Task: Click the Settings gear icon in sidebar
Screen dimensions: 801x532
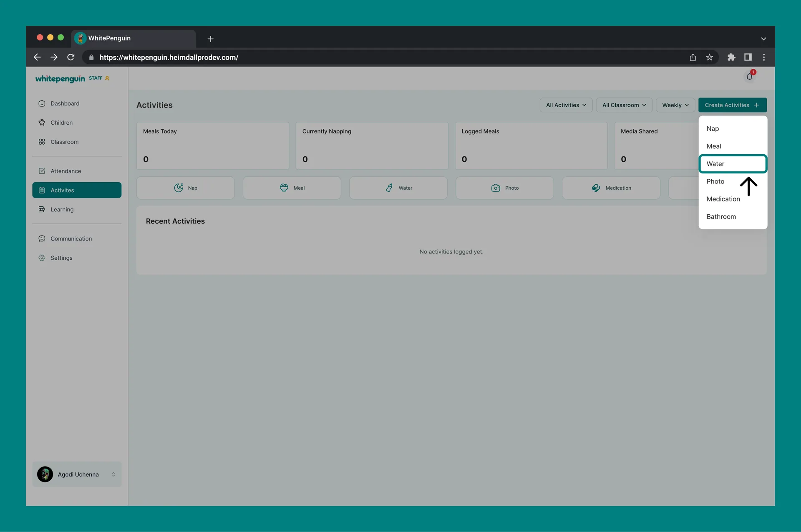Action: click(42, 258)
